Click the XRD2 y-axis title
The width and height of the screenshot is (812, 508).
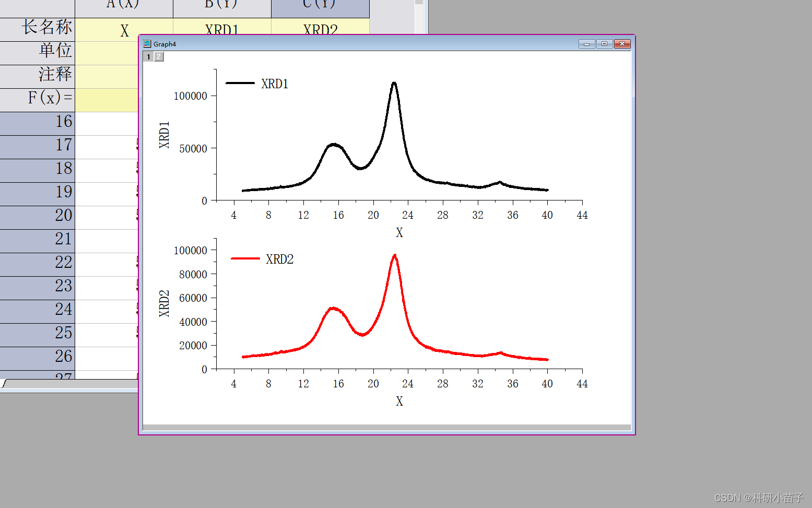coord(164,303)
